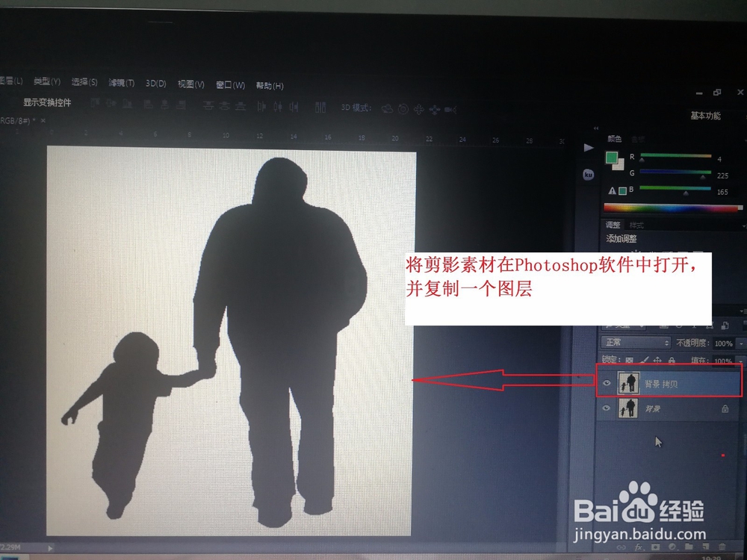Toggle visibility of the 背景 layer
Image resolution: width=747 pixels, height=560 pixels.
607,408
